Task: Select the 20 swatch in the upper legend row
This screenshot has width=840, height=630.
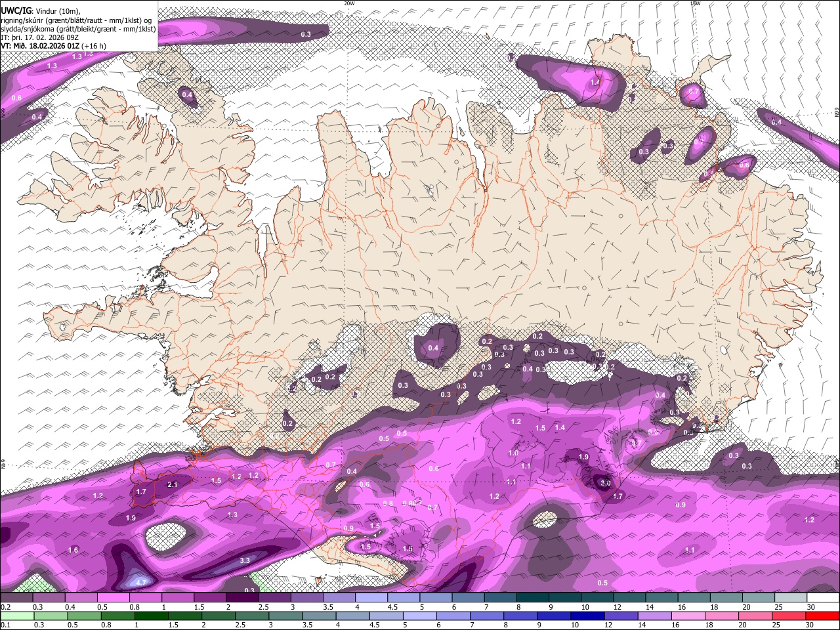Action: pyautogui.click(x=759, y=597)
